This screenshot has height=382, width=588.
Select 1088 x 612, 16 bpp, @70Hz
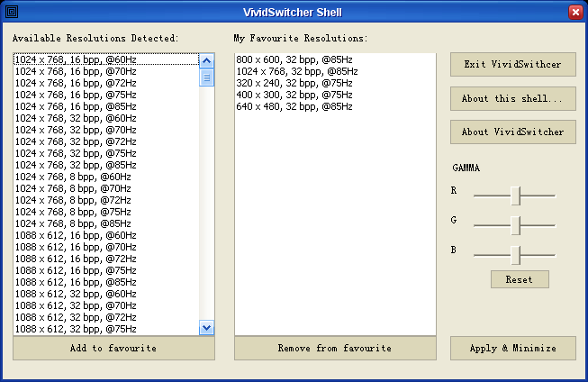pyautogui.click(x=106, y=247)
